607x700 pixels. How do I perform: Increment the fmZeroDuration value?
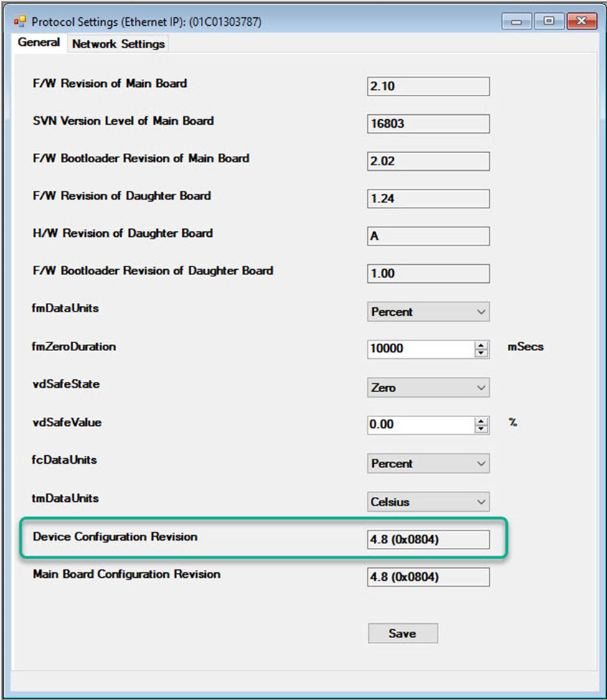click(x=482, y=345)
